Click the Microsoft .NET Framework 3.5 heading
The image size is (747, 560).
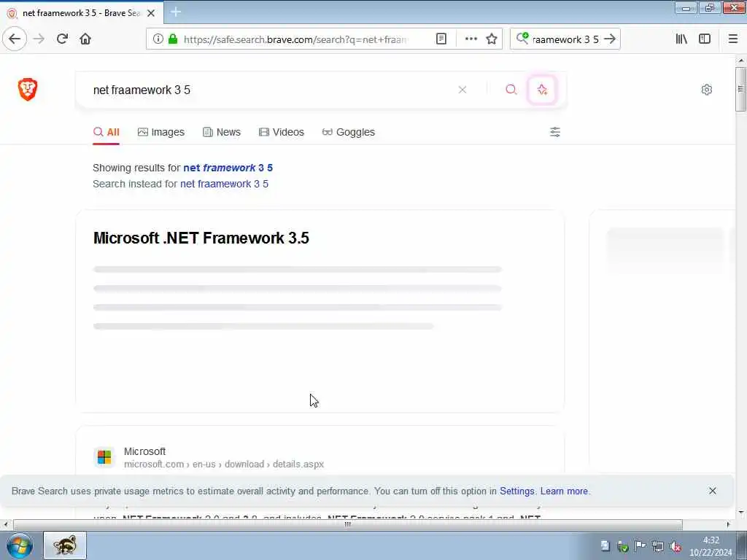coord(201,238)
